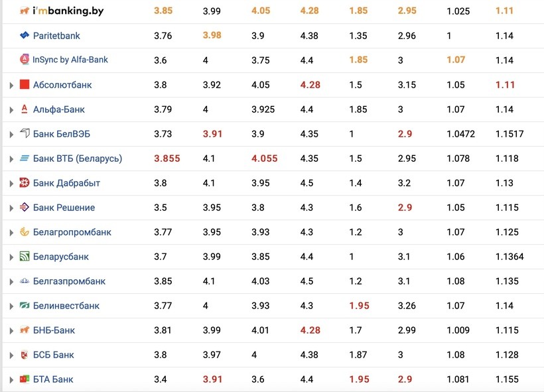This screenshot has height=392, width=544.
Task: Expand the Банк Решение row
Action: 11,208
